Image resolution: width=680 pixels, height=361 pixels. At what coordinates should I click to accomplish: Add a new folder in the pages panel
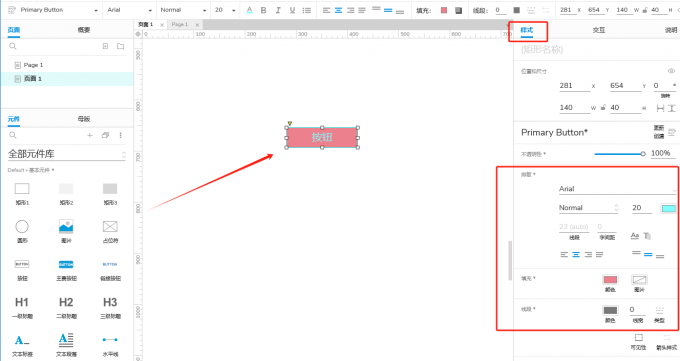tap(120, 46)
